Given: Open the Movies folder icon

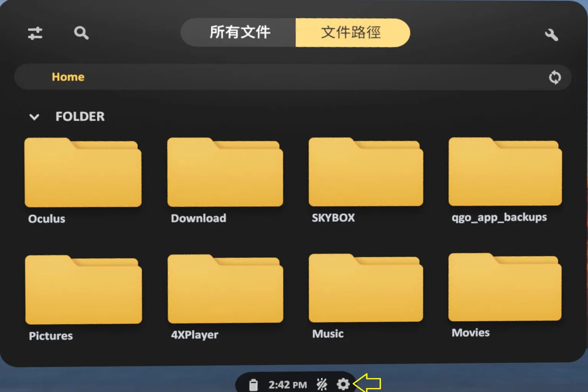Looking at the screenshot, I should (x=505, y=287).
